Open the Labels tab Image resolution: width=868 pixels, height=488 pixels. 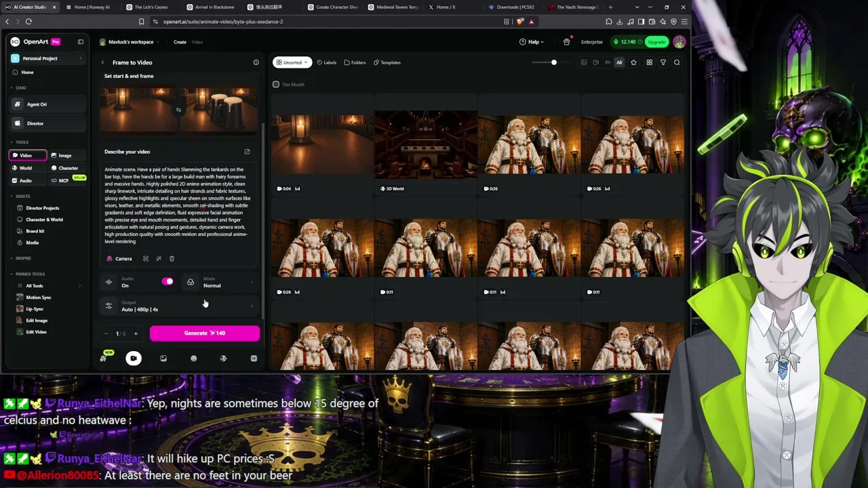click(x=326, y=62)
